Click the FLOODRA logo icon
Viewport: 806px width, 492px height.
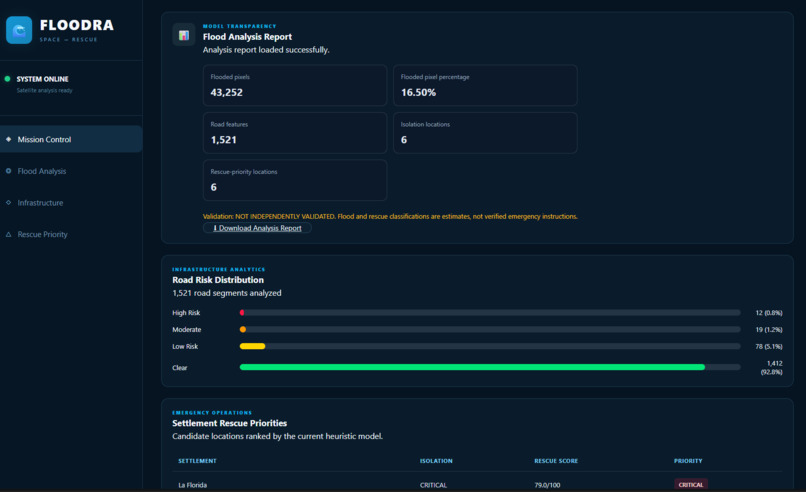[x=19, y=30]
